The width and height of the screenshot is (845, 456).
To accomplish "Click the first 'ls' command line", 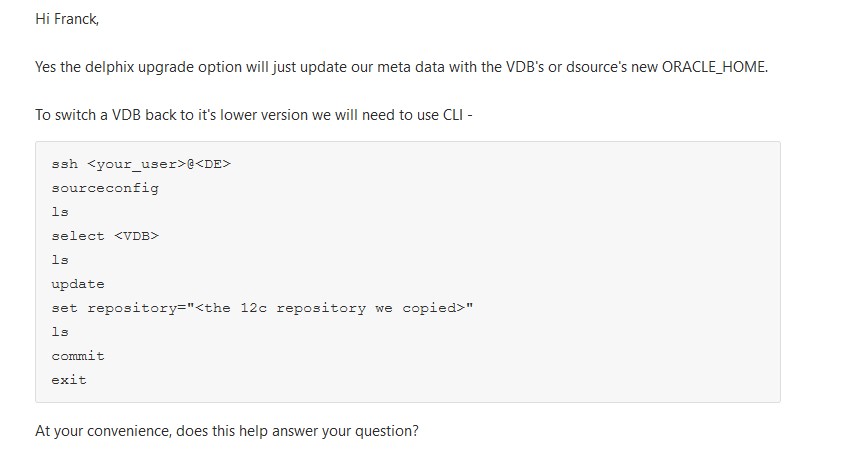I will tap(60, 212).
